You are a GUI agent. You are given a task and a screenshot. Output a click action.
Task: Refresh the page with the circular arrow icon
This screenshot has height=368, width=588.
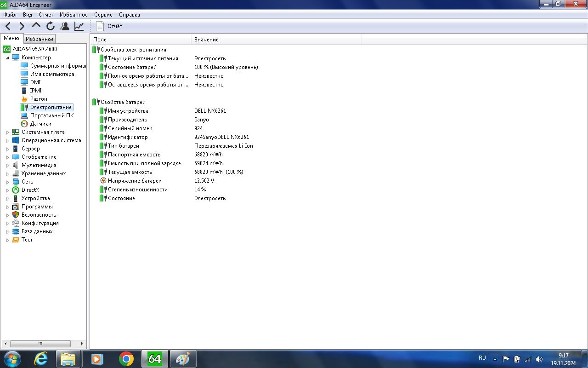pos(51,26)
